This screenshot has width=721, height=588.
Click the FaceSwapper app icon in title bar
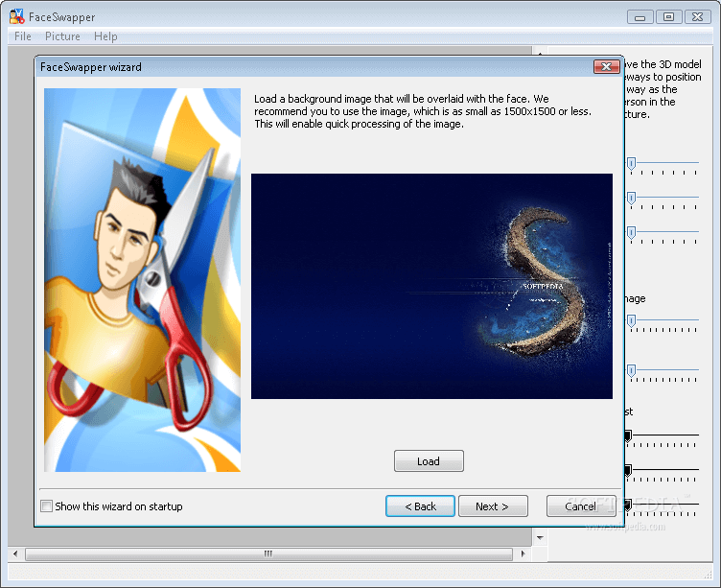pyautogui.click(x=16, y=16)
